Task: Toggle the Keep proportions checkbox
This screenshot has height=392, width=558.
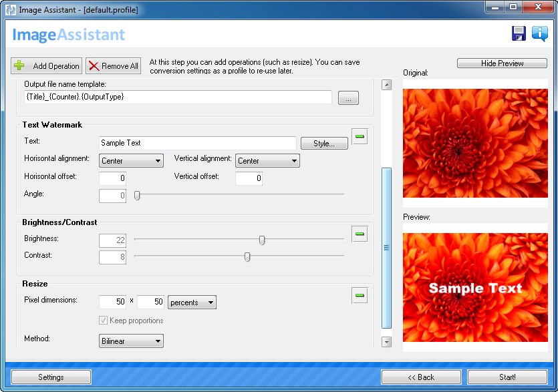Action: 104,321
